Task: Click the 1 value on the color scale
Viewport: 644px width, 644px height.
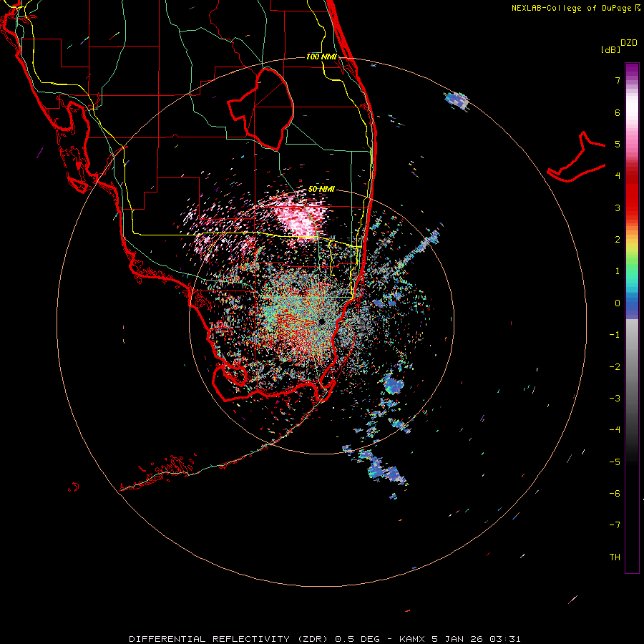Action: point(618,271)
